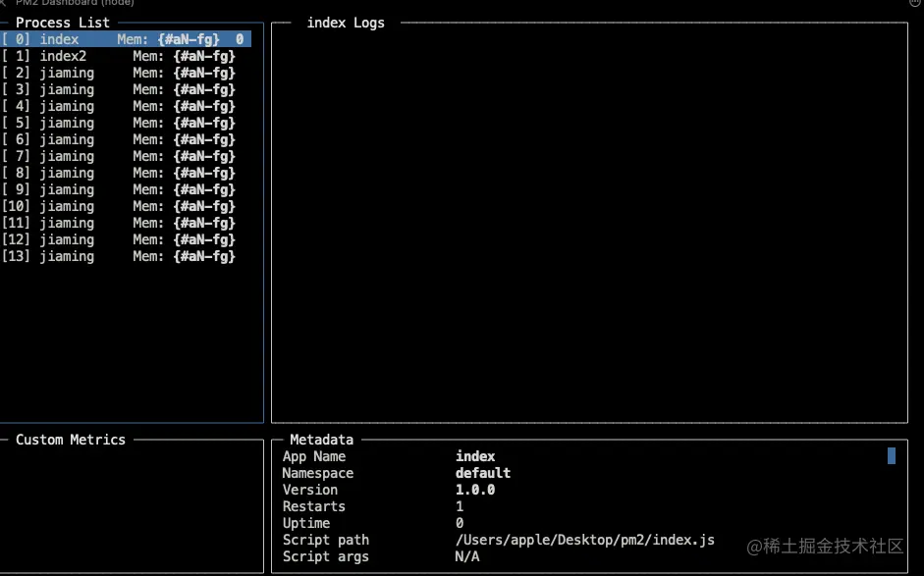Click the Script path /Users/apple/Desktop/pm2/index.js
The width and height of the screenshot is (924, 576).
pyautogui.click(x=585, y=540)
